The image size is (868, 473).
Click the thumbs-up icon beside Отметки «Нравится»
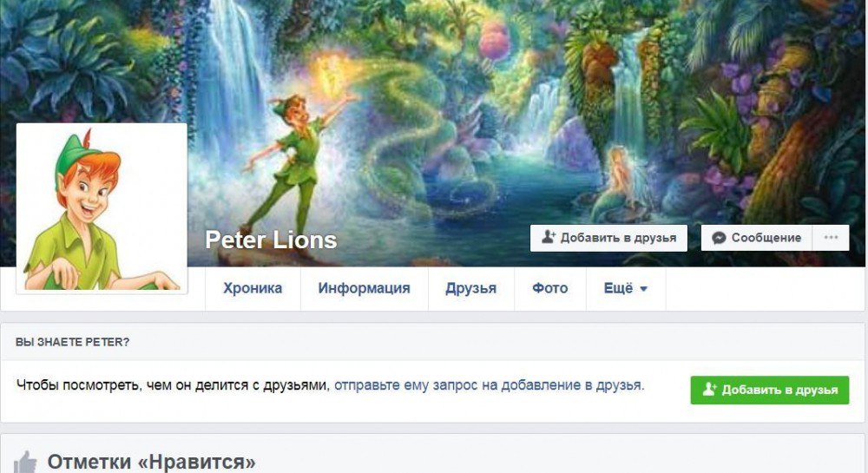tap(25, 462)
